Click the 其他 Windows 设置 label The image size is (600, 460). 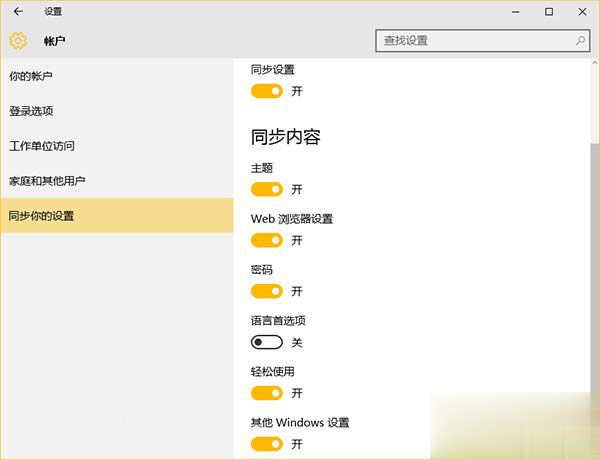(300, 422)
